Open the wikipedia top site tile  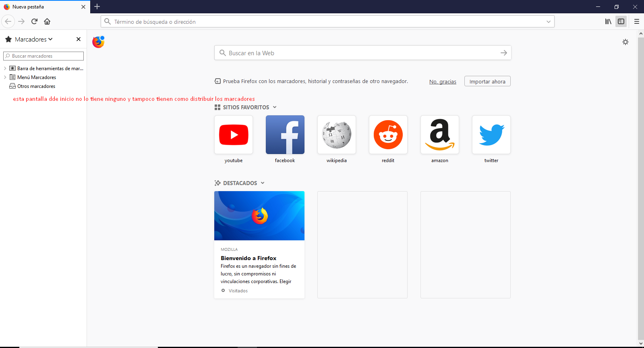(337, 135)
